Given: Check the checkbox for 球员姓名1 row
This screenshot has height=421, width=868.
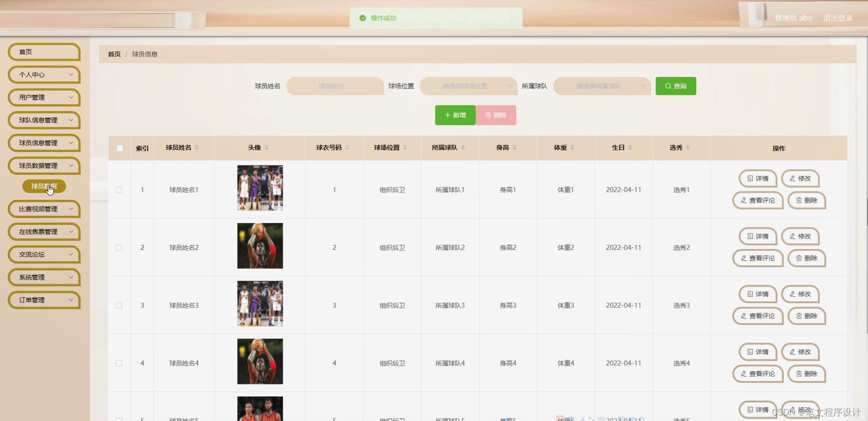Looking at the screenshot, I should pos(119,190).
